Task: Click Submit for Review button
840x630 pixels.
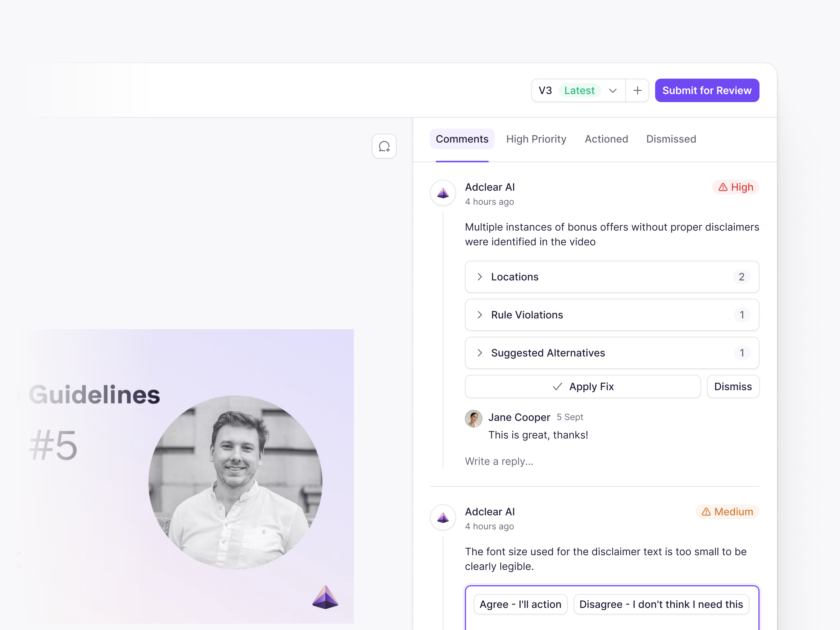Action: click(x=707, y=90)
